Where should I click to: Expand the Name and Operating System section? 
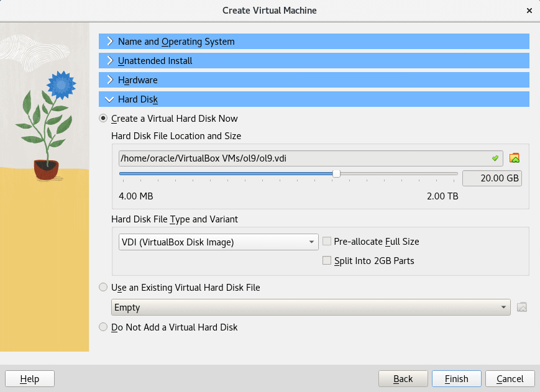[314, 41]
